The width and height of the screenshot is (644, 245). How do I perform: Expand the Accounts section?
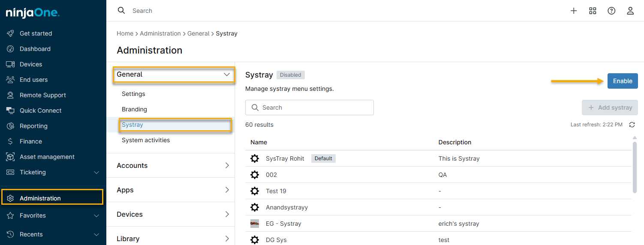pos(227,166)
